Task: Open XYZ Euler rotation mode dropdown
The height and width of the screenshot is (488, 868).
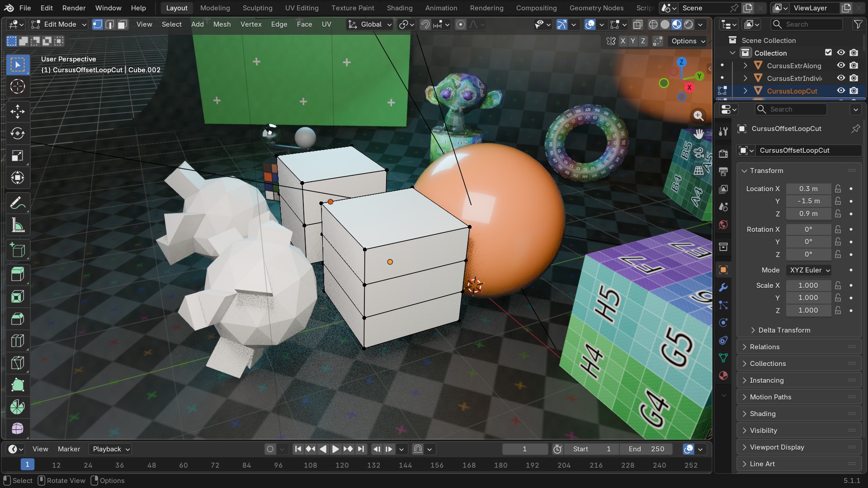Action: 809,270
